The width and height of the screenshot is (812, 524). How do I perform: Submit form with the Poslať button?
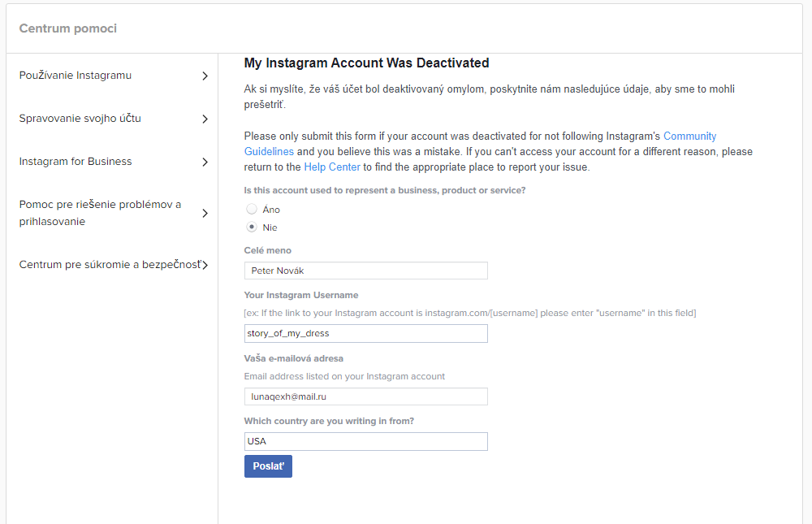(268, 466)
